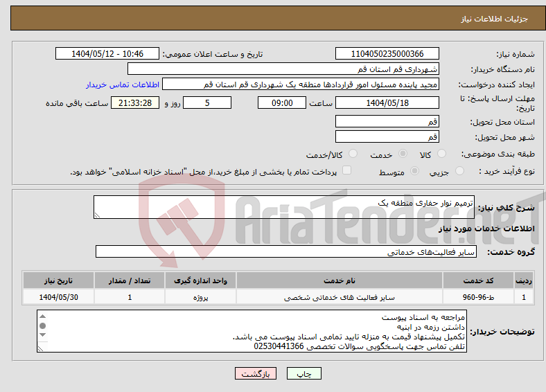Click the چاپ (print) button
Image resolution: width=546 pixels, height=392 pixels.
[303, 373]
